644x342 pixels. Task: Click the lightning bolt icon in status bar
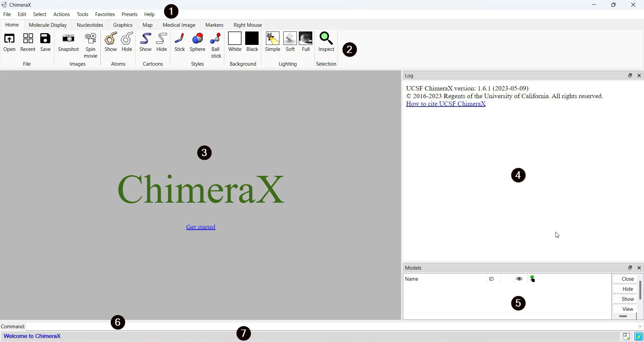[639, 336]
